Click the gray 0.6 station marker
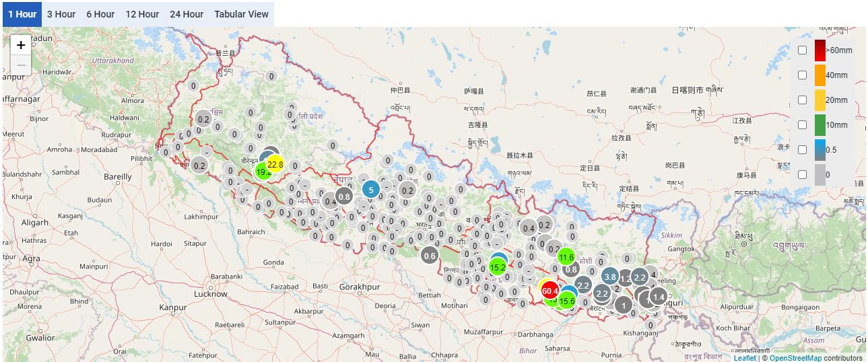The width and height of the screenshot is (868, 362). [430, 255]
